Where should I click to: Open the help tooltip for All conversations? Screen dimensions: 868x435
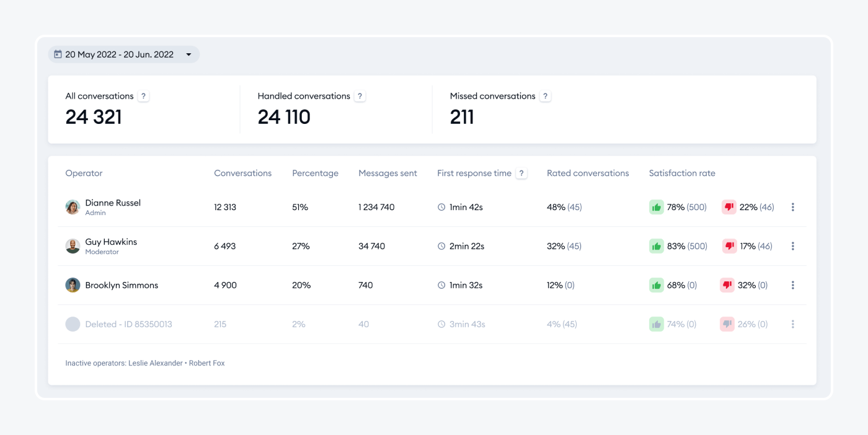(143, 95)
